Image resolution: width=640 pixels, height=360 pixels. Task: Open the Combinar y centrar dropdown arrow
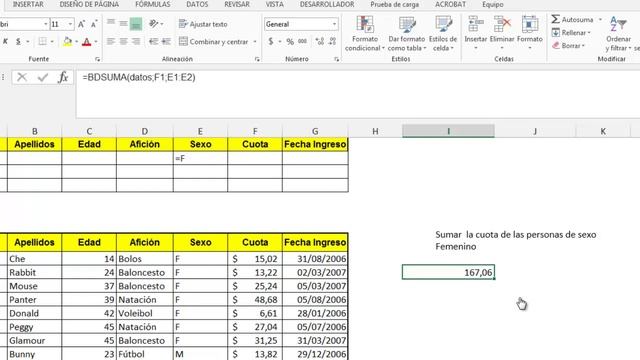(x=255, y=42)
